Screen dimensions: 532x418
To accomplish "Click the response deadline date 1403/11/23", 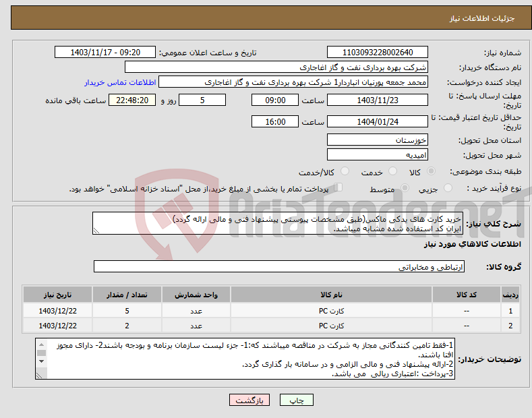I will click(x=378, y=100).
